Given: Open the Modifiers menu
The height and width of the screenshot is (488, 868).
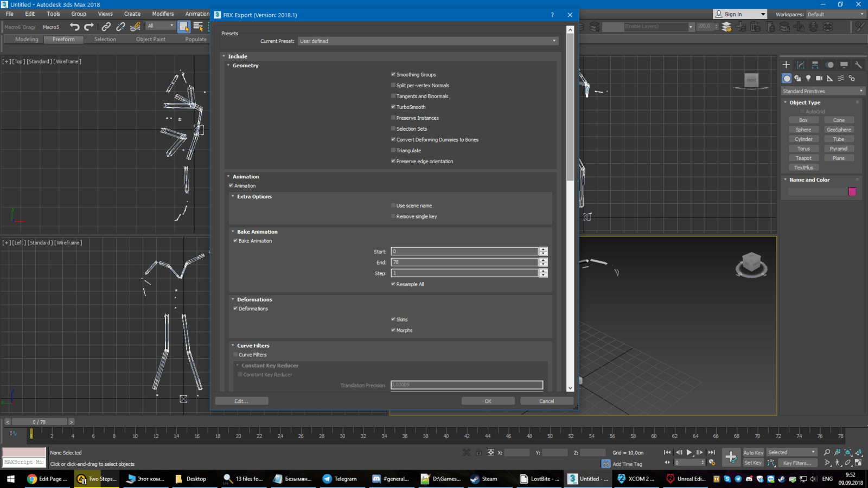Looking at the screenshot, I should click(163, 14).
